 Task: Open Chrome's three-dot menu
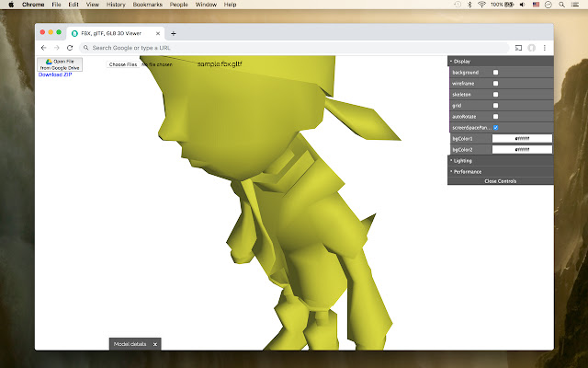[545, 48]
